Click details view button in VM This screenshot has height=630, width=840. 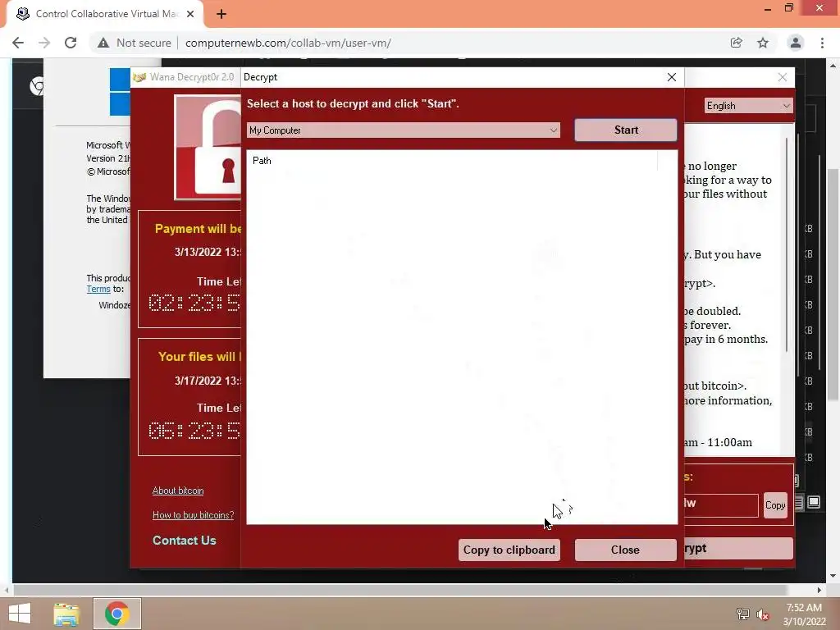(799, 502)
